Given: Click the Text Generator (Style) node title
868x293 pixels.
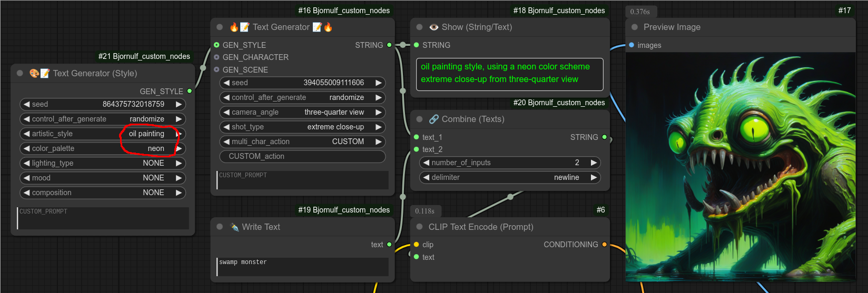Looking at the screenshot, I should click(x=95, y=74).
